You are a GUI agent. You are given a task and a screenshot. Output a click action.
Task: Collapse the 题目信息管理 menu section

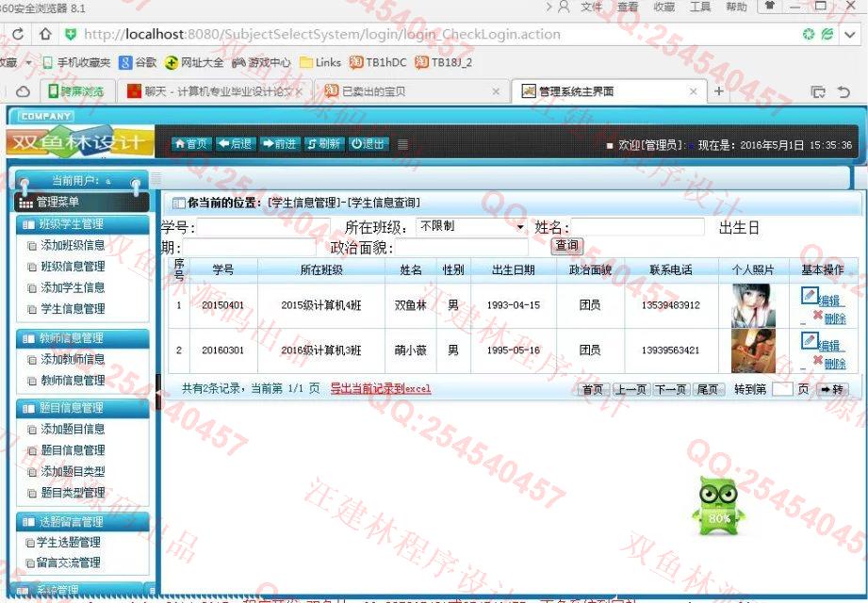pyautogui.click(x=83, y=408)
